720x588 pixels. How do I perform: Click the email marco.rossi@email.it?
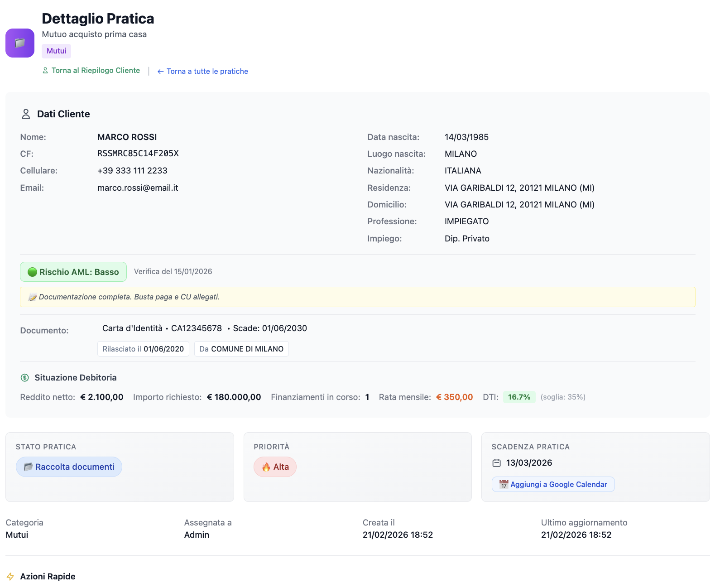click(138, 188)
